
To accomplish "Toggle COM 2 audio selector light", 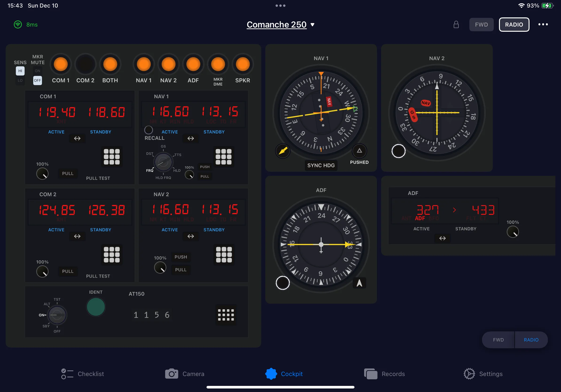I will pyautogui.click(x=85, y=64).
